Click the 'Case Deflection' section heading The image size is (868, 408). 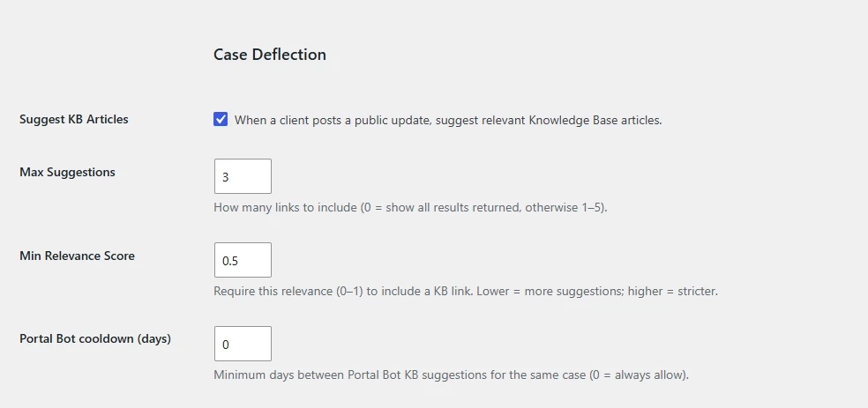pyautogui.click(x=270, y=54)
